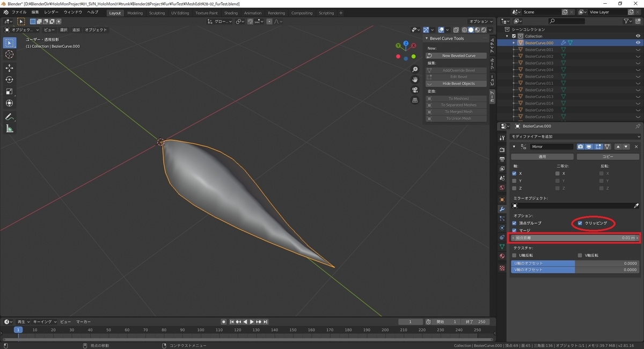The image size is (644, 349).
Task: Expand BezierCurve.000 in the outliner
Action: click(x=514, y=43)
